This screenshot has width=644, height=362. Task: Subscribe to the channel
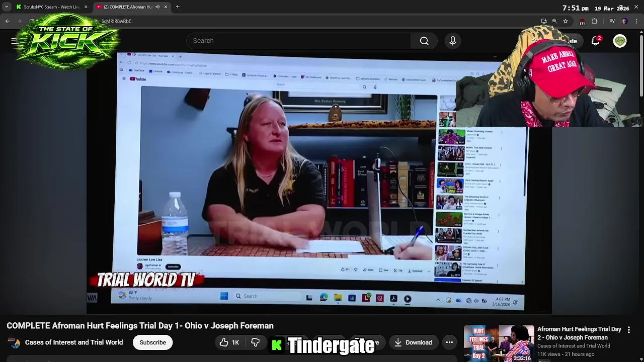(x=152, y=342)
